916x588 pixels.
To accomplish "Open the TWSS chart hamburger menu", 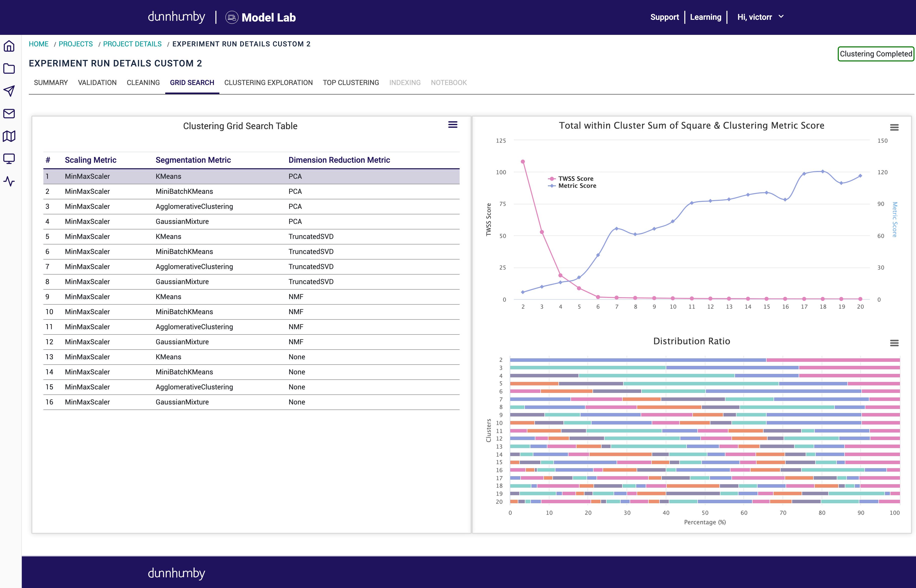I will (894, 128).
